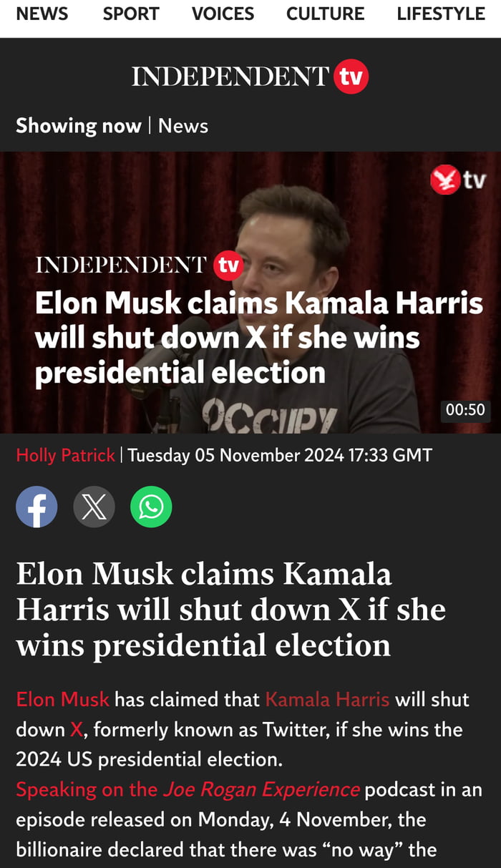Click red tv badge in video corner
Image resolution: width=501 pixels, height=868 pixels.
pos(458,180)
